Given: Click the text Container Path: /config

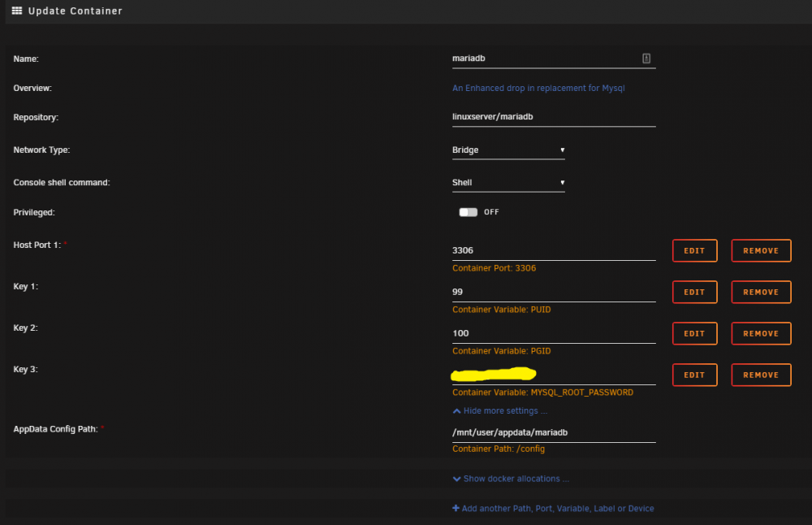Looking at the screenshot, I should [499, 449].
